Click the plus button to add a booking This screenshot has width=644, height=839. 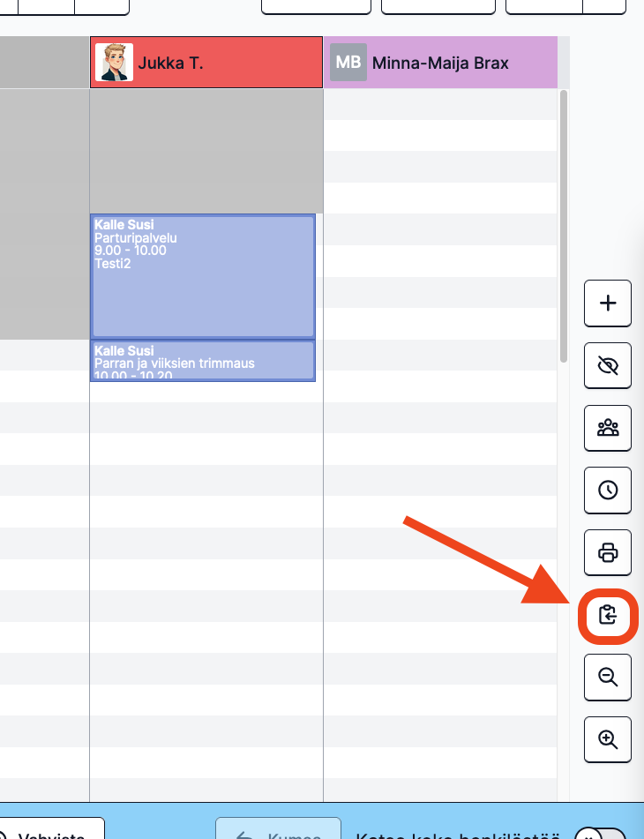click(x=608, y=303)
